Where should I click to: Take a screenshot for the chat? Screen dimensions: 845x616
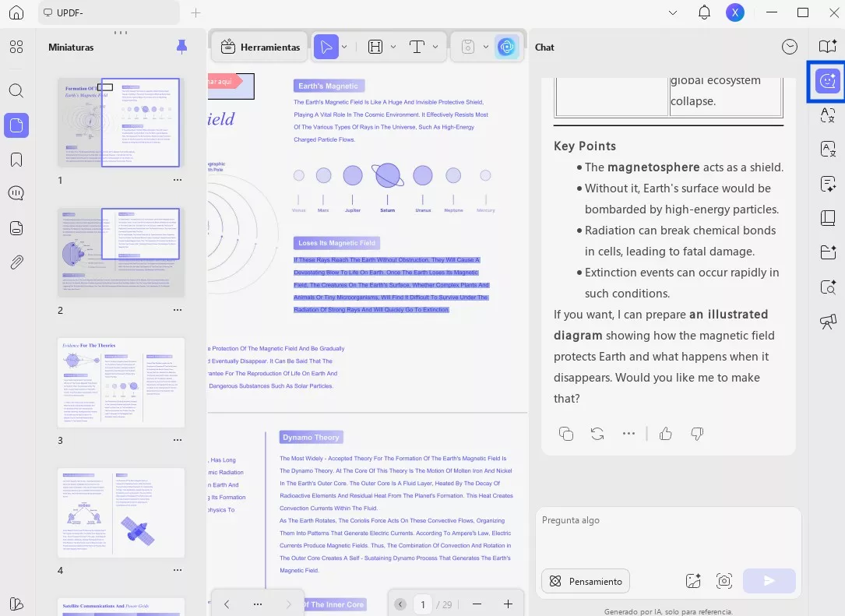coord(724,581)
